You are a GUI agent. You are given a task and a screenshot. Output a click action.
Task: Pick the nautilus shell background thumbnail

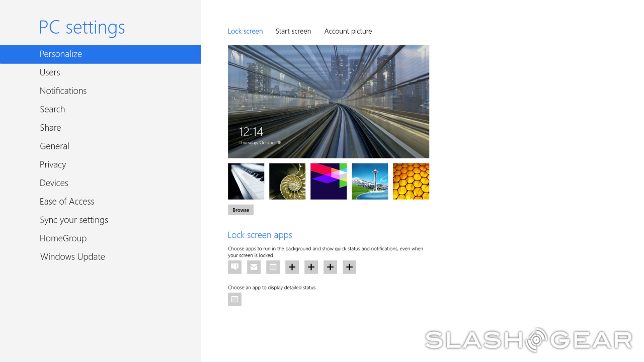[287, 182]
